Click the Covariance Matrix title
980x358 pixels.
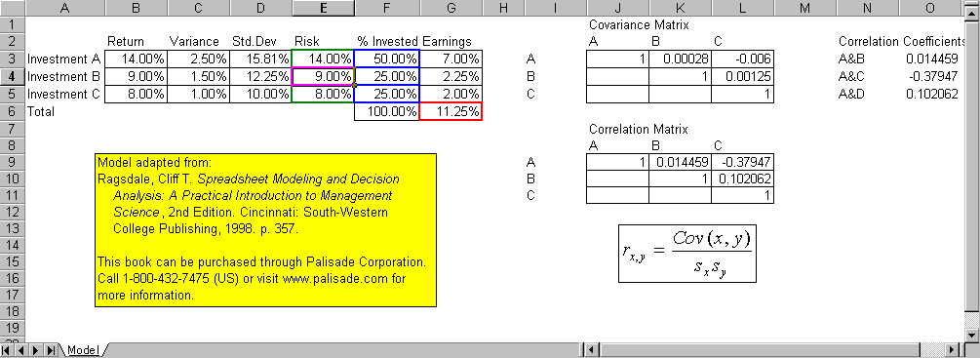(640, 25)
